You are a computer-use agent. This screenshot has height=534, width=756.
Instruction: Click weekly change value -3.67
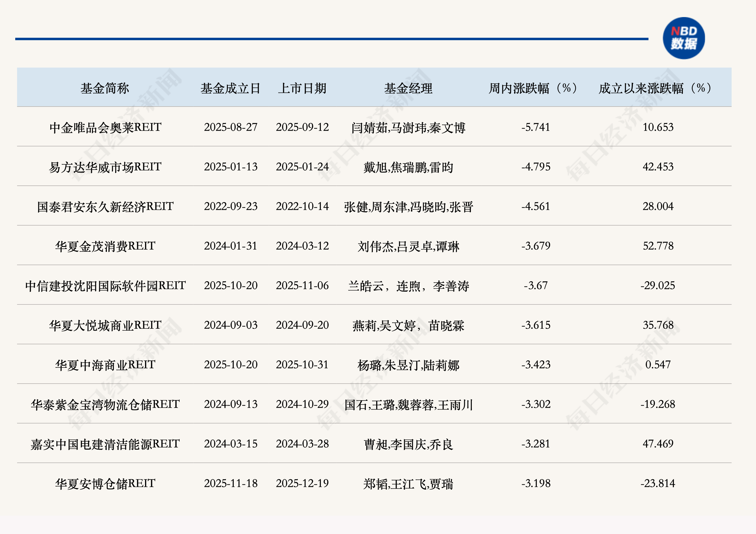tap(536, 285)
